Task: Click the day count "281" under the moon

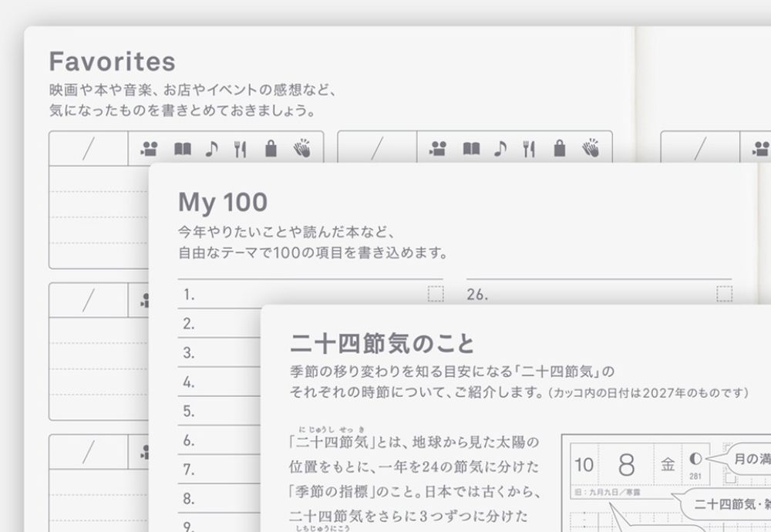Action: point(695,476)
